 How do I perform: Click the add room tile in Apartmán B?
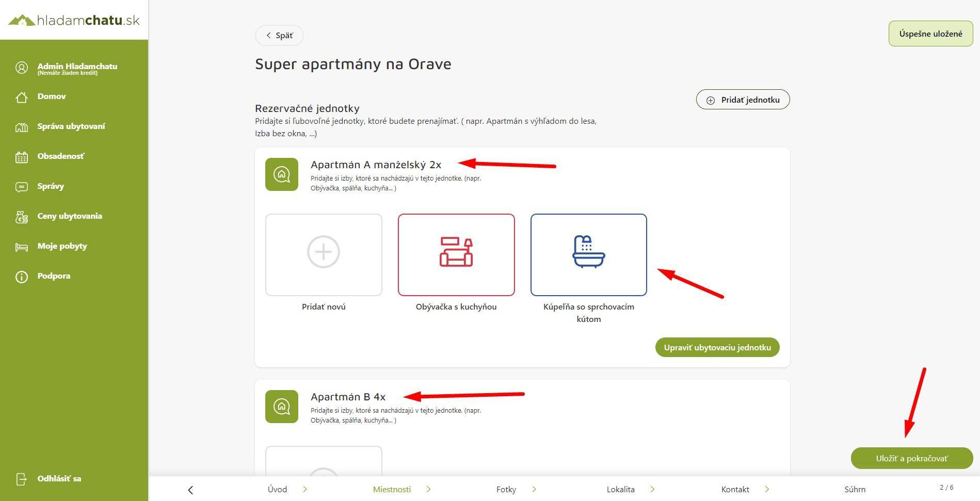(x=324, y=460)
